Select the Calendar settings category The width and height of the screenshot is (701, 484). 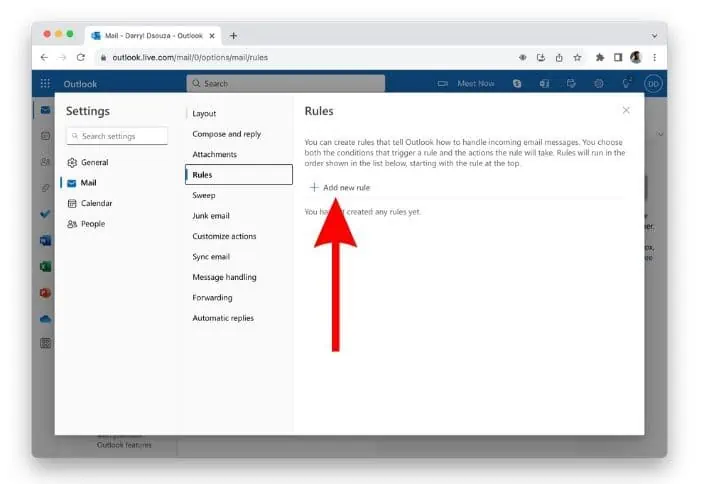[97, 203]
